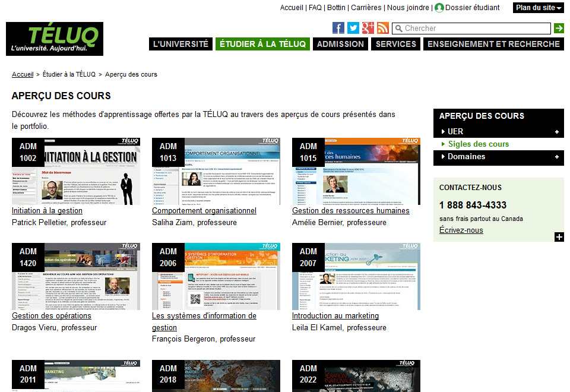Open the TÉLUQ Twitter icon
Screen dimensions: 570x392
click(353, 28)
